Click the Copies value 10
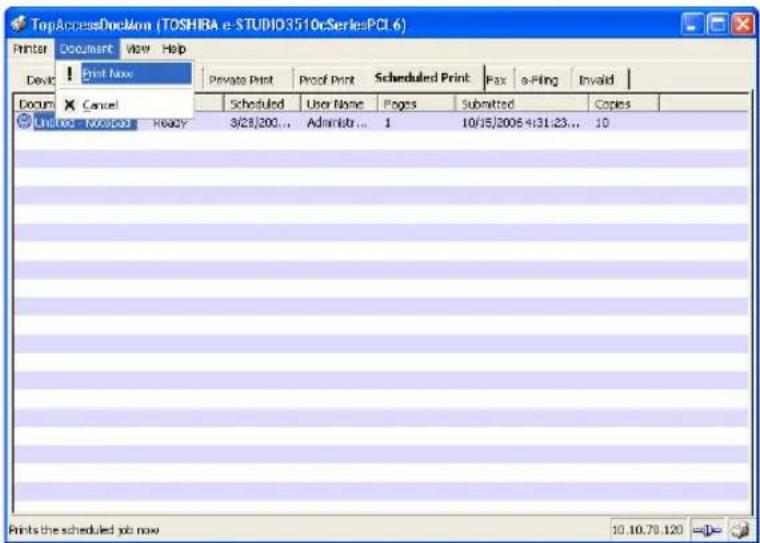This screenshot has width=760, height=543. 602,123
